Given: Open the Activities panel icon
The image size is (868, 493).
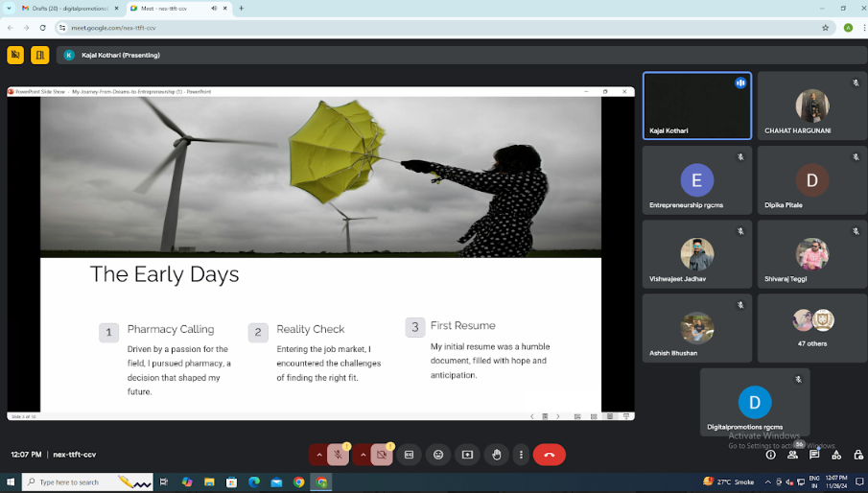Looking at the screenshot, I should [x=835, y=456].
